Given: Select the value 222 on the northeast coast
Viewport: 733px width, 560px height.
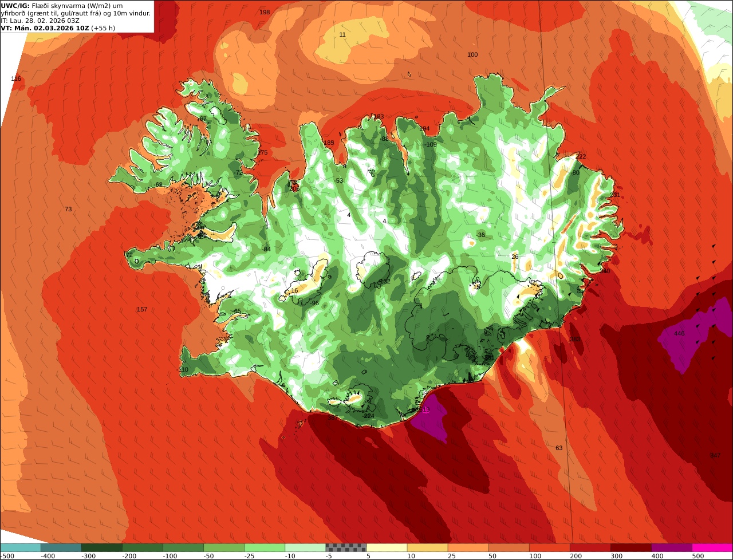Looking at the screenshot, I should pos(581,156).
